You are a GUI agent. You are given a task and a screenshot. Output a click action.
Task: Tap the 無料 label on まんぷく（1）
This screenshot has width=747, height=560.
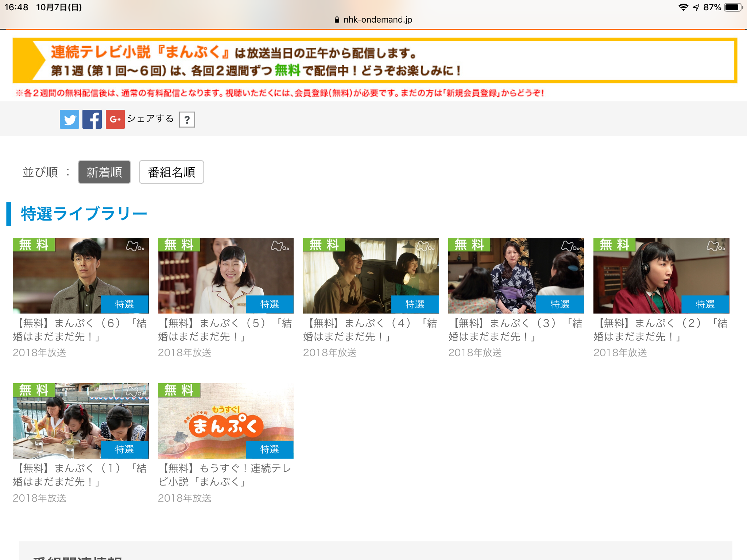tap(34, 390)
